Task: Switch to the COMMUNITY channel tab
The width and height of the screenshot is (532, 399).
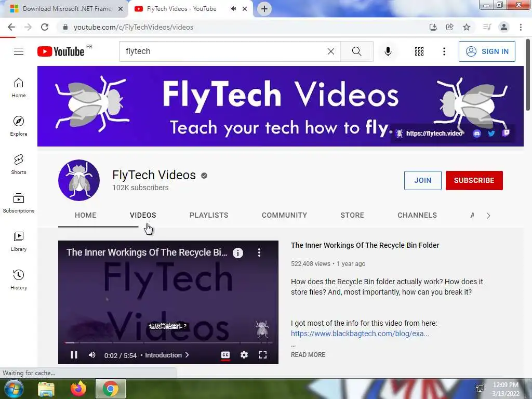Action: point(284,215)
